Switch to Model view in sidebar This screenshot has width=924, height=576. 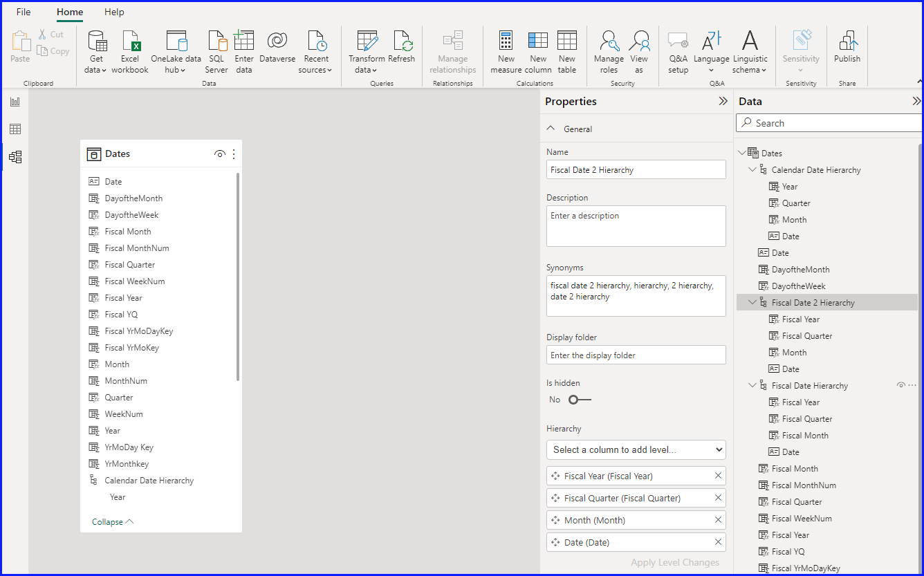pyautogui.click(x=15, y=157)
